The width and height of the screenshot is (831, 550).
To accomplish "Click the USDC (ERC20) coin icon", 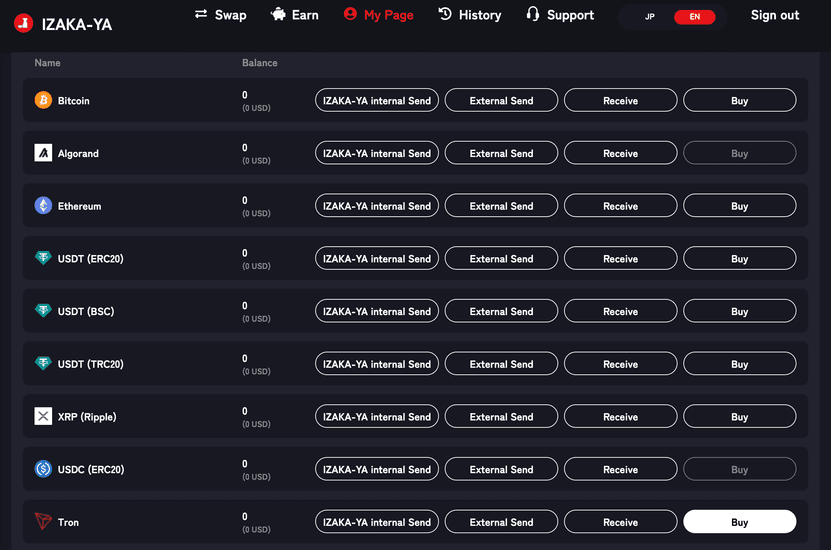I will 43,469.
